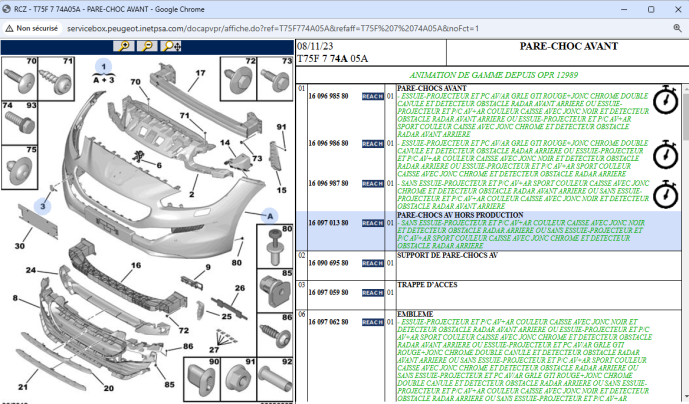
Task: Click diagram label 27 near clips
Action: point(214,350)
